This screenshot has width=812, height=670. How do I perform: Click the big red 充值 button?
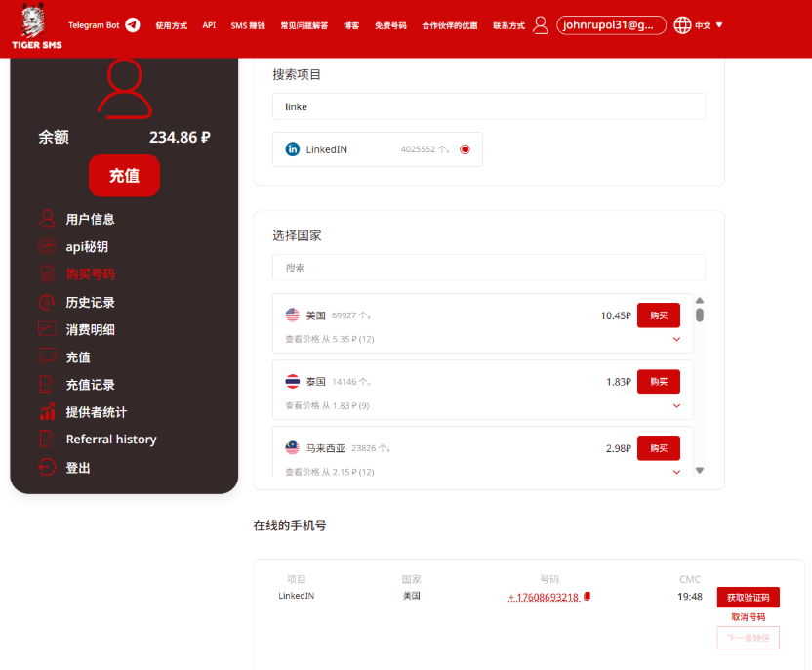[x=124, y=175]
